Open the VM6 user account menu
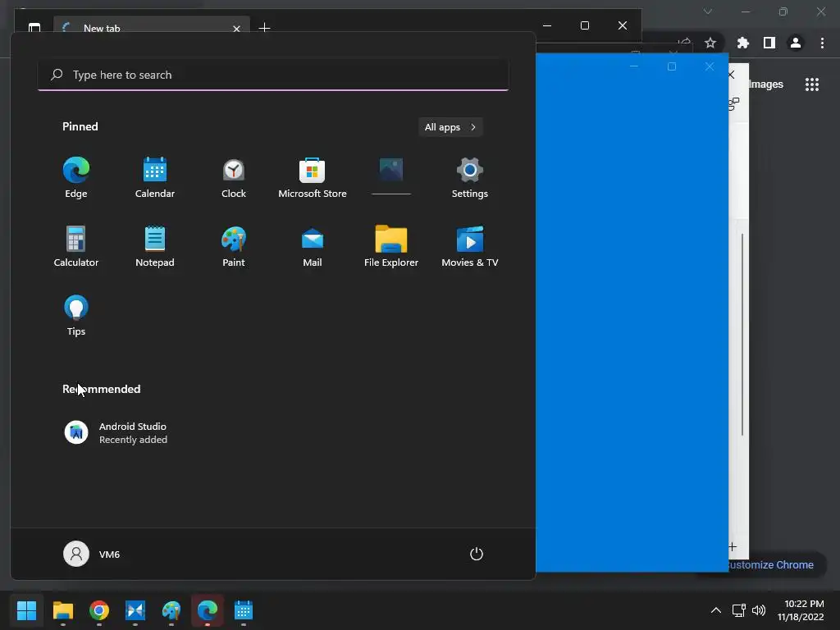Image resolution: width=840 pixels, height=630 pixels. click(92, 554)
